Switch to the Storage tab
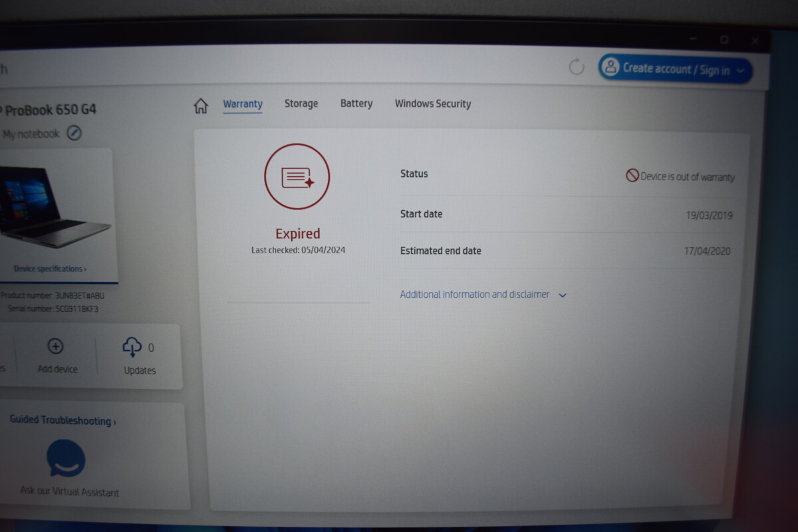798x532 pixels. coord(301,104)
